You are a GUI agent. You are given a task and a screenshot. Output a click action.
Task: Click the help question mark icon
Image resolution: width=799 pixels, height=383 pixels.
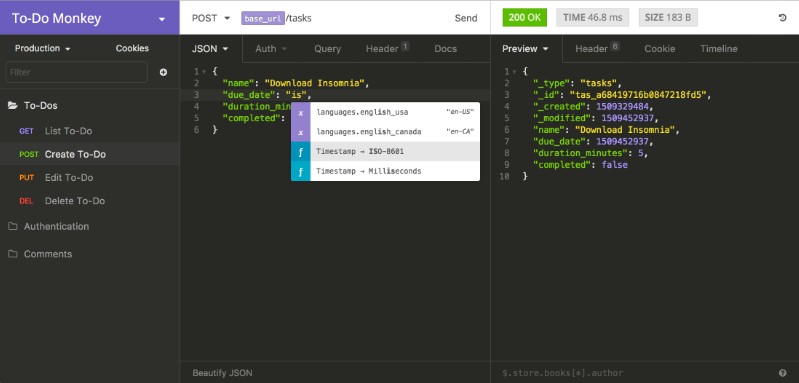783,373
